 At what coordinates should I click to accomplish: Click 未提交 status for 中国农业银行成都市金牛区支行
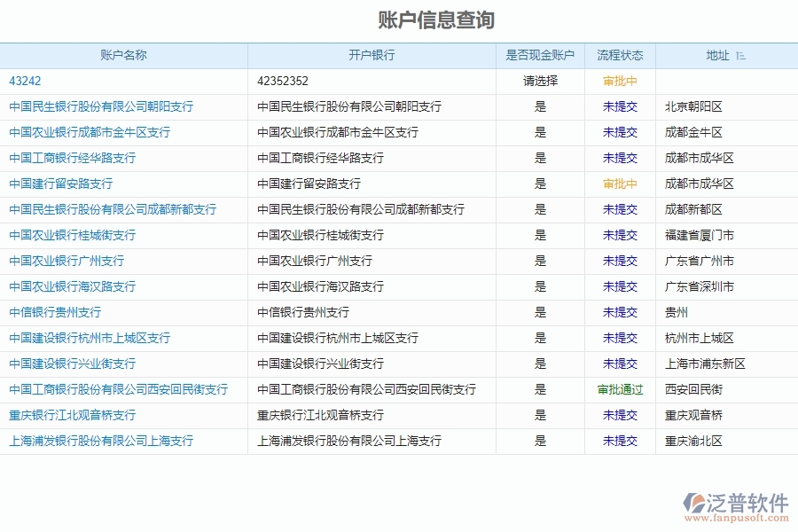click(x=619, y=132)
